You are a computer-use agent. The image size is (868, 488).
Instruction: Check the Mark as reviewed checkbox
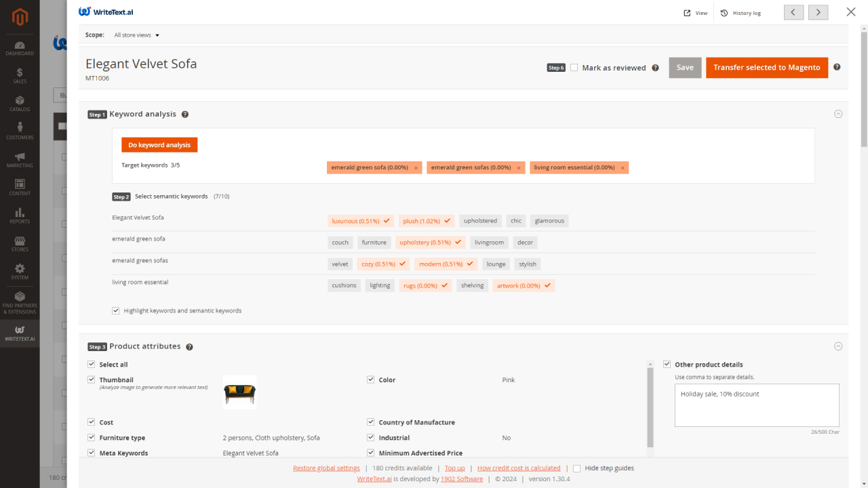coord(574,68)
